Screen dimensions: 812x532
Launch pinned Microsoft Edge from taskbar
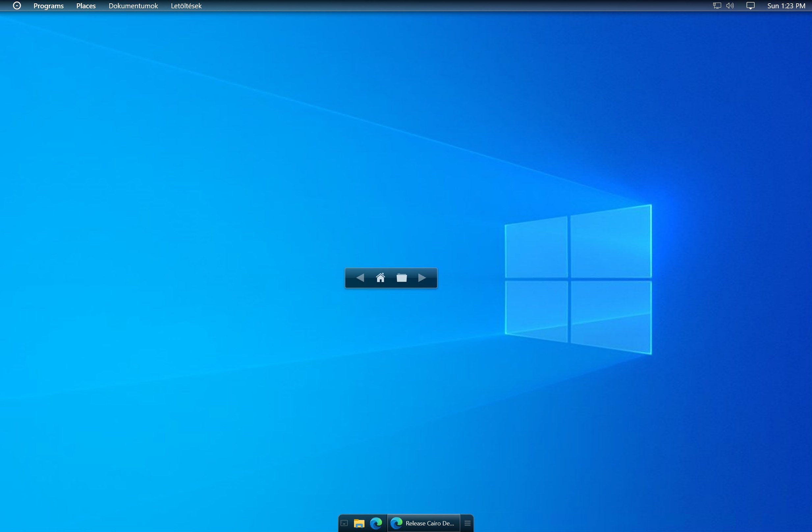(376, 523)
